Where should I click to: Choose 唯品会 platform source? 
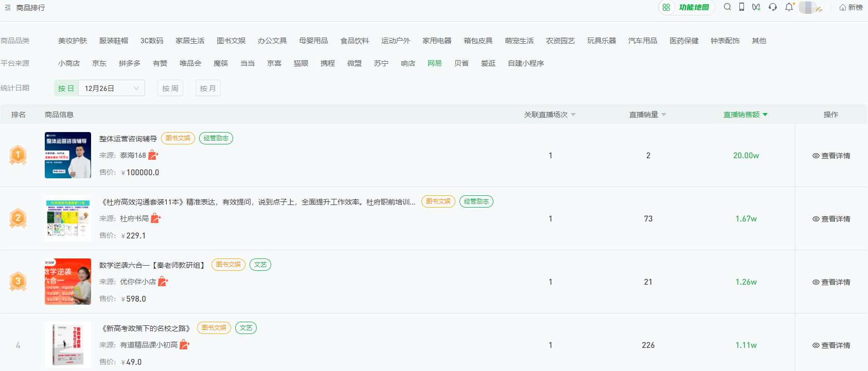coord(190,63)
